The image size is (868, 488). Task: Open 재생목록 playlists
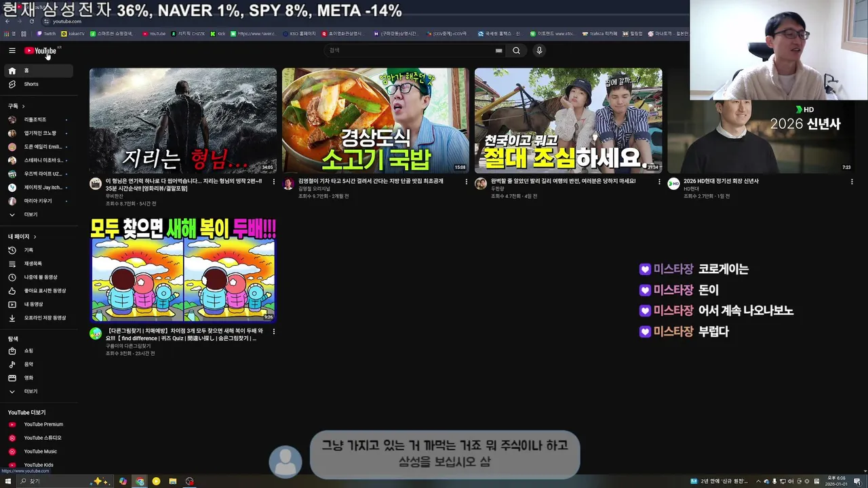click(39, 264)
